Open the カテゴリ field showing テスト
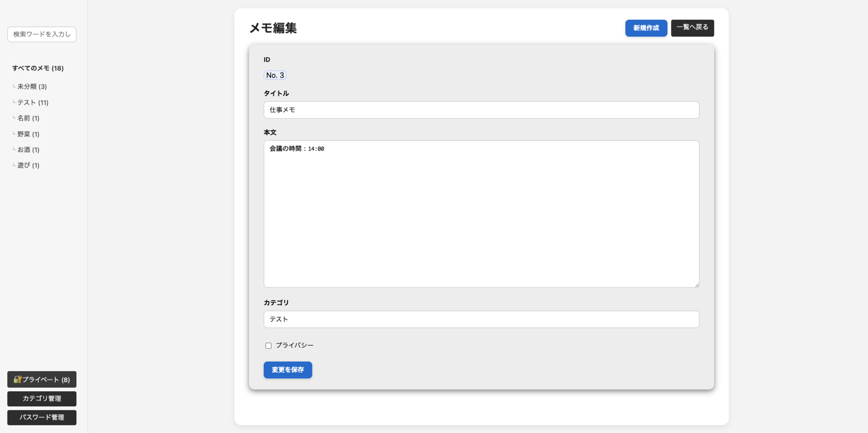868x433 pixels. click(481, 319)
